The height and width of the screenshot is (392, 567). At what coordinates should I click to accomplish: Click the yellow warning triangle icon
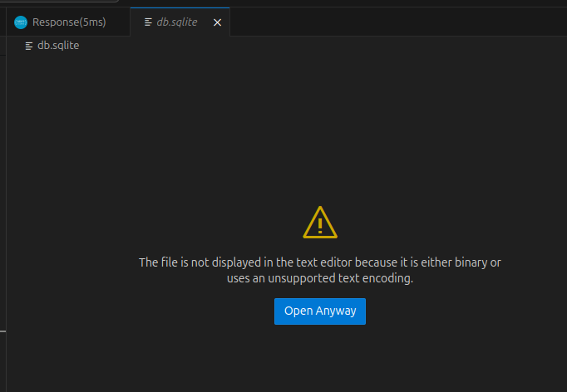pyautogui.click(x=320, y=223)
